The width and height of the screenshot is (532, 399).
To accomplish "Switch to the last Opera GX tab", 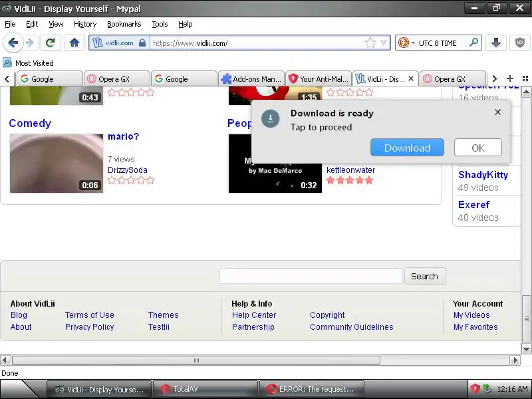I will point(453,78).
